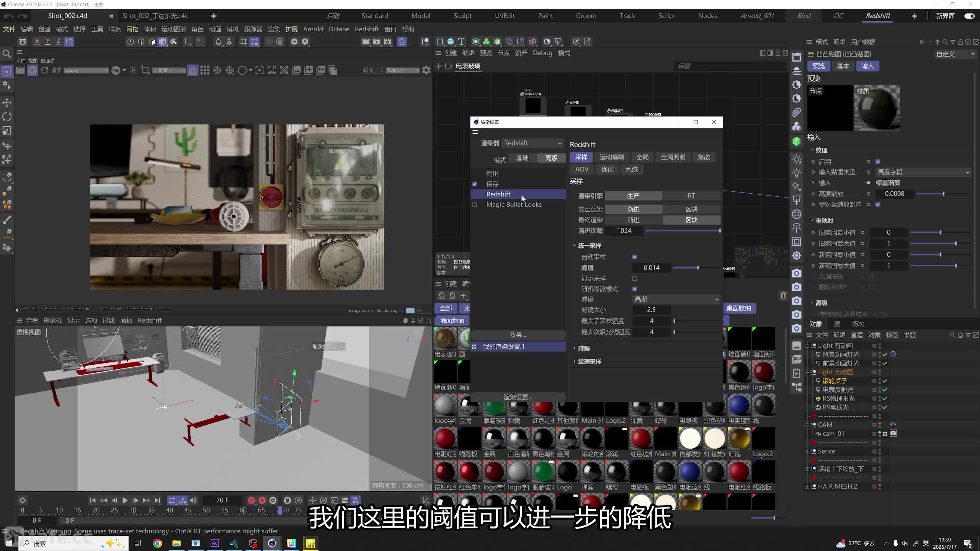The width and height of the screenshot is (980, 551).
Task: Open the 文件 menu
Action: tap(9, 29)
